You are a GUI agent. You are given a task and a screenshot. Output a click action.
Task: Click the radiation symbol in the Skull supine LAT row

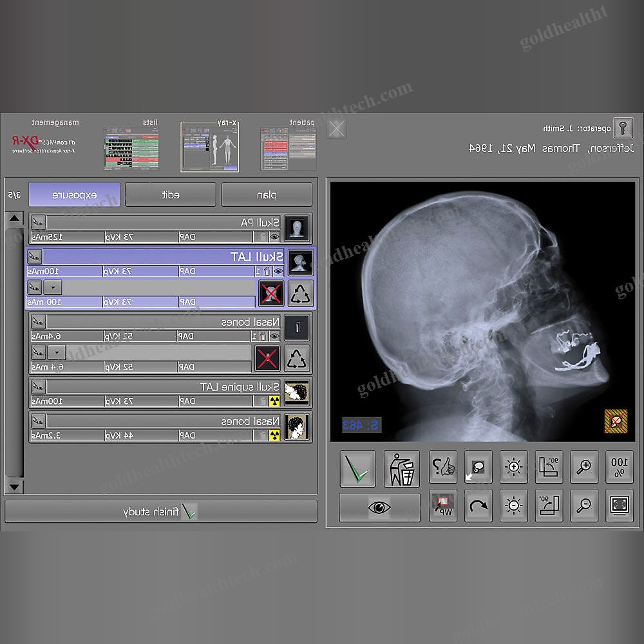[x=274, y=401]
